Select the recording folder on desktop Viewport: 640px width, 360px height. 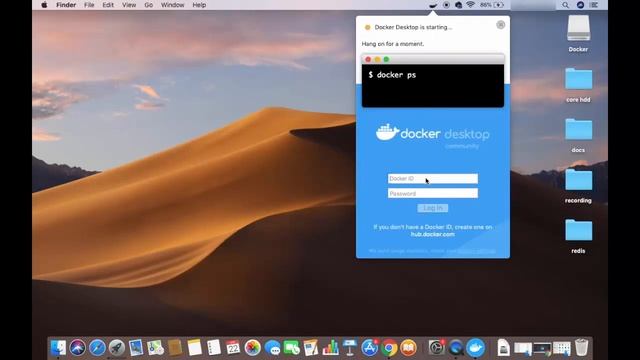pyautogui.click(x=578, y=186)
